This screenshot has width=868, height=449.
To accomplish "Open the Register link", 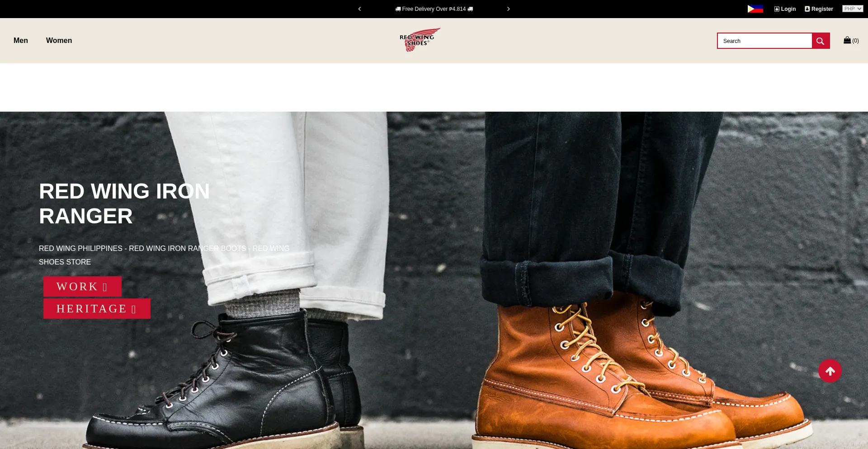I will (x=819, y=9).
